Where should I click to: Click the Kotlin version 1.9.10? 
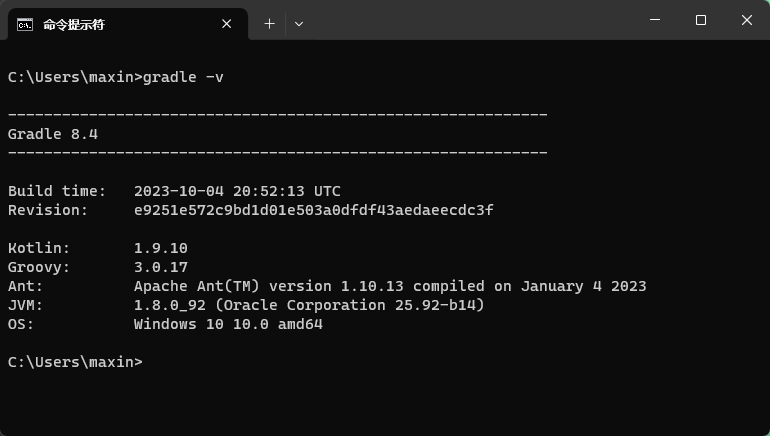pos(161,248)
